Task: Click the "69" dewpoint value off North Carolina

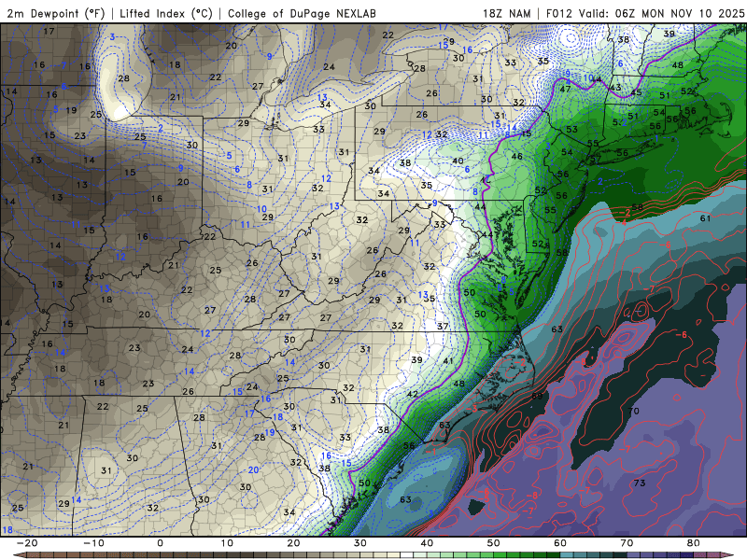Action: [537, 396]
